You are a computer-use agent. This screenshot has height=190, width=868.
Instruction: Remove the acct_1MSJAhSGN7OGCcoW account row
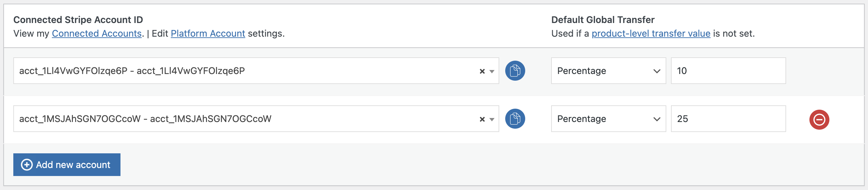[x=819, y=119]
